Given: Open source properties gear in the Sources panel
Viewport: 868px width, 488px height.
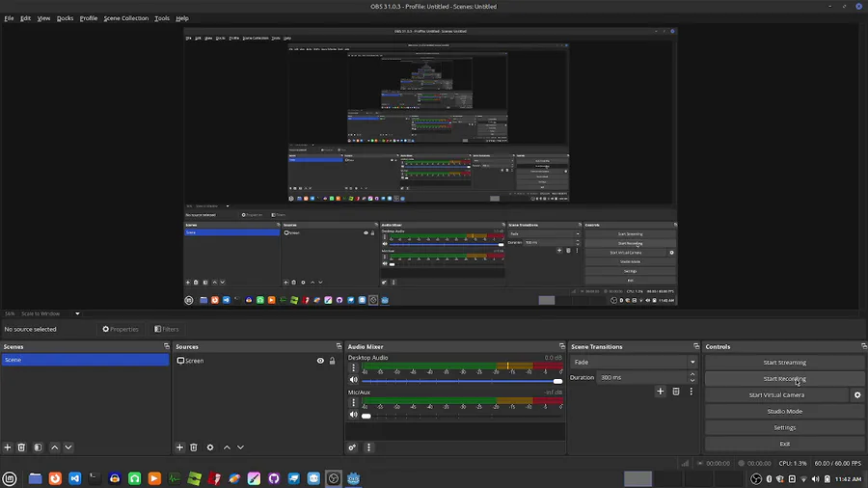Looking at the screenshot, I should click(210, 447).
